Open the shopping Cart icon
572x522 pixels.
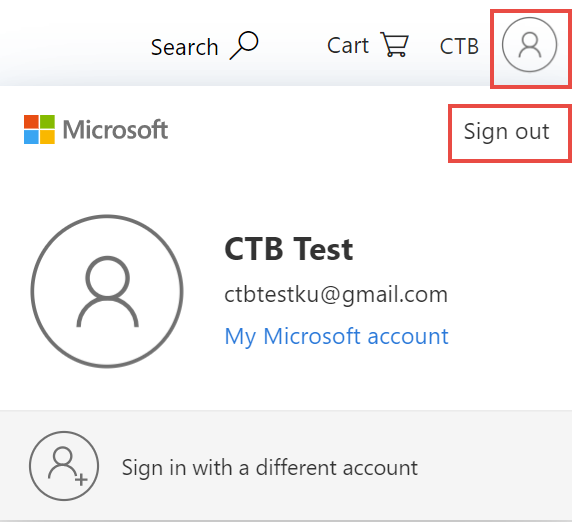(x=394, y=45)
